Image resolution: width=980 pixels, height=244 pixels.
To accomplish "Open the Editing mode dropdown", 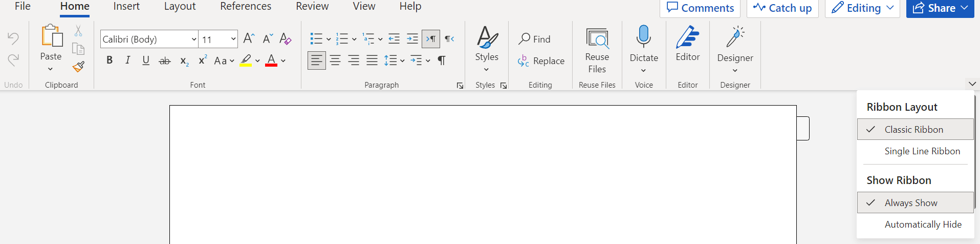I will pos(862,8).
